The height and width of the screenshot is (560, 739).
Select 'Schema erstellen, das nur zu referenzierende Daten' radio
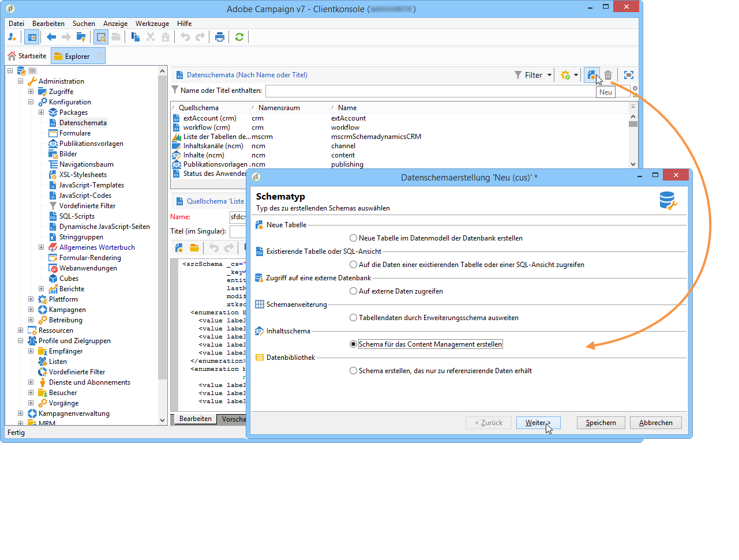[x=353, y=371]
